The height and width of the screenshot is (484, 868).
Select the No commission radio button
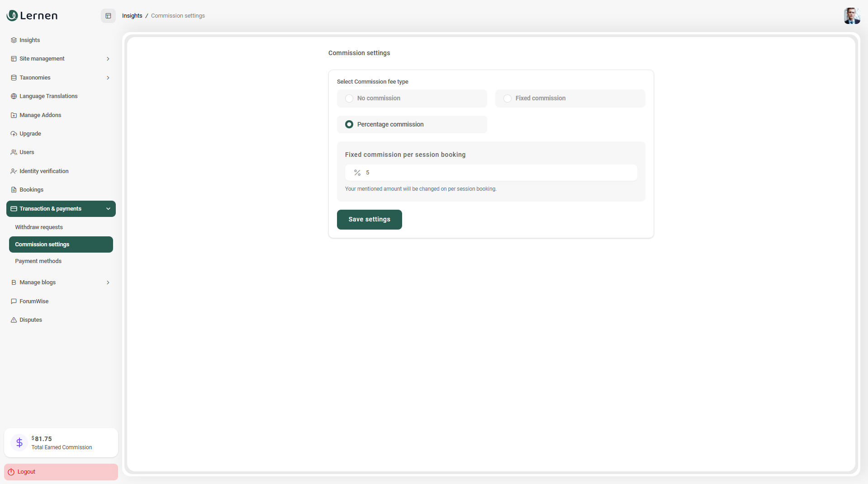(x=349, y=99)
